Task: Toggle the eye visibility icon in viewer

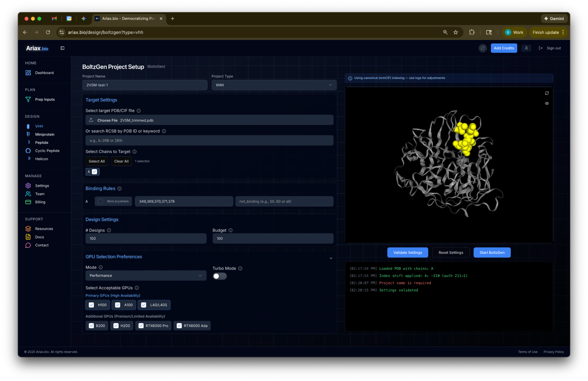Action: (547, 104)
